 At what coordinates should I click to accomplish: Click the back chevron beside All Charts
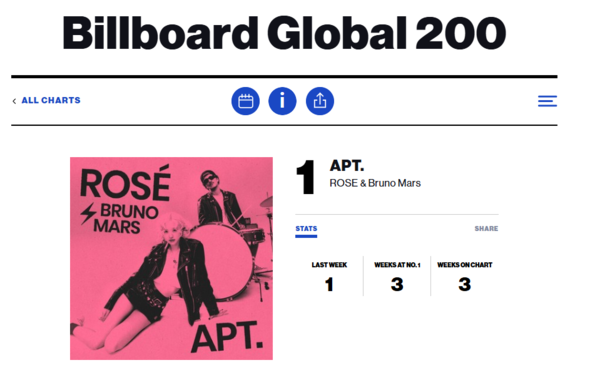pyautogui.click(x=14, y=101)
